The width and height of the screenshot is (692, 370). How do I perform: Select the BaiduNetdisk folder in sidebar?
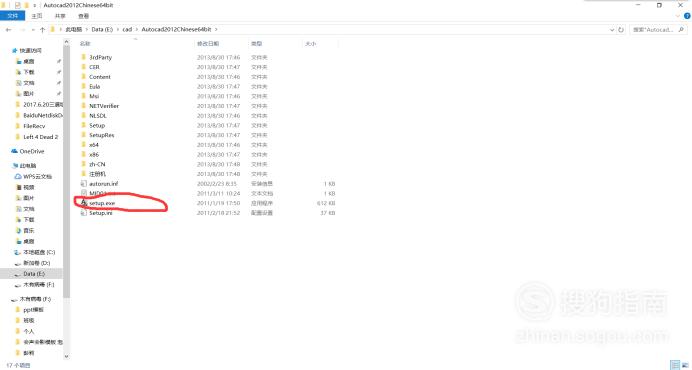(43, 115)
